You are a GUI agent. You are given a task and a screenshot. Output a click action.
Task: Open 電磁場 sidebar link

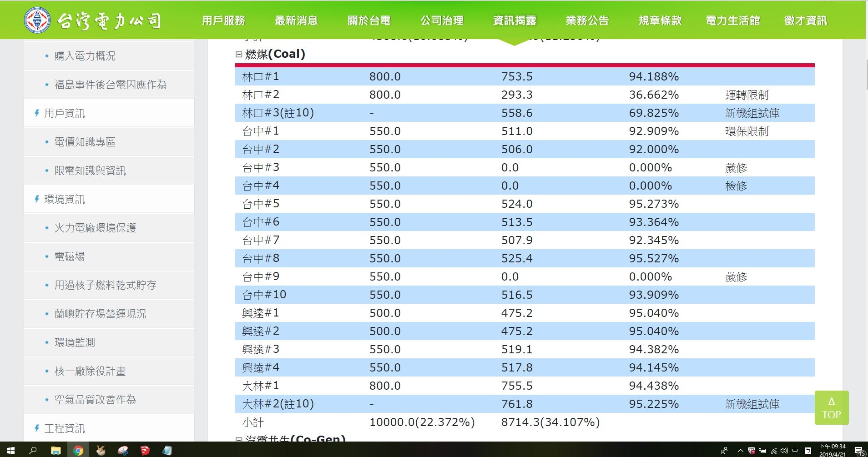pyautogui.click(x=70, y=256)
